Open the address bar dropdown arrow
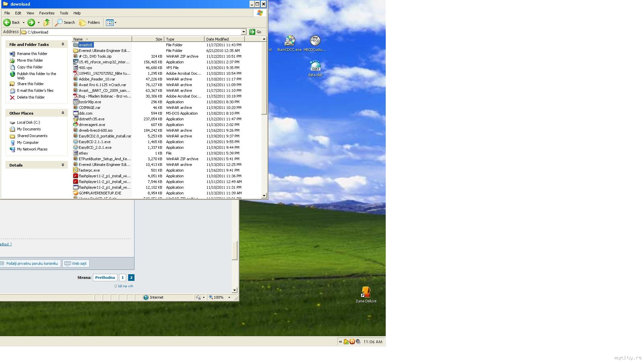Screen dimensions: 644x362 click(244, 32)
